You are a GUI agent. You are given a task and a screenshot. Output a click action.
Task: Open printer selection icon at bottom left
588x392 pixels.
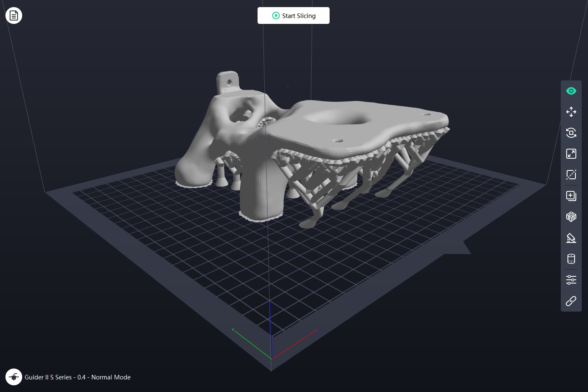tap(14, 377)
